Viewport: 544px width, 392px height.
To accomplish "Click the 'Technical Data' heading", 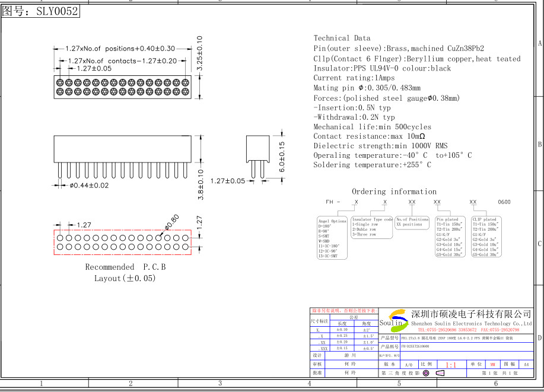I will pyautogui.click(x=342, y=38).
